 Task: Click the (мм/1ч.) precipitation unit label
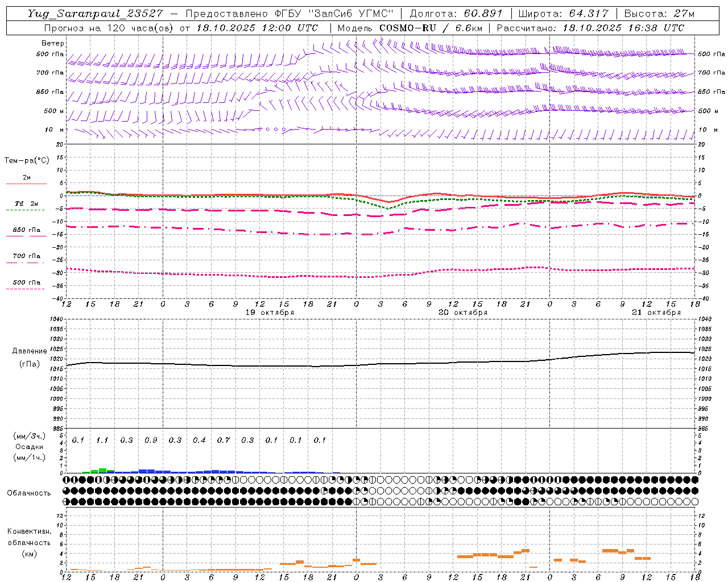pyautogui.click(x=29, y=458)
